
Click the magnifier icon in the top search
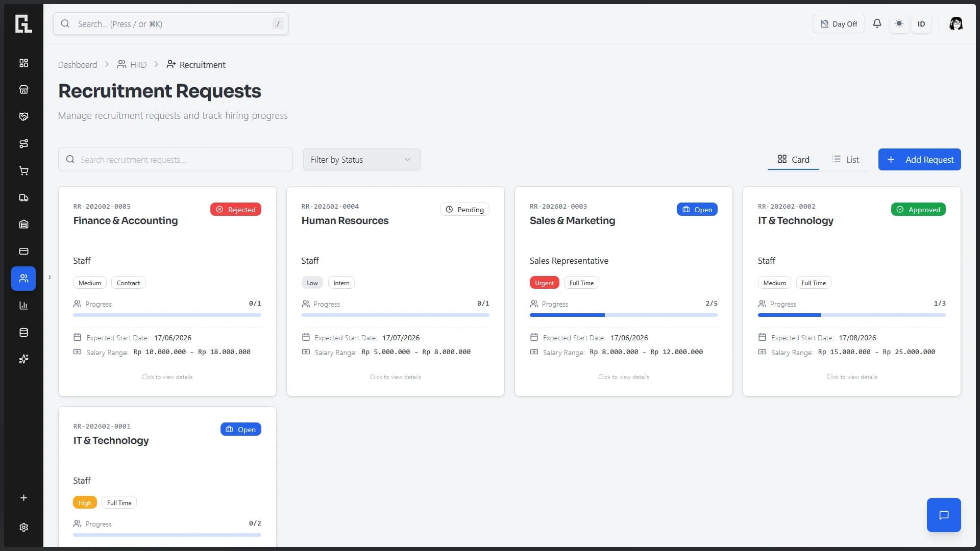pyautogui.click(x=65, y=23)
